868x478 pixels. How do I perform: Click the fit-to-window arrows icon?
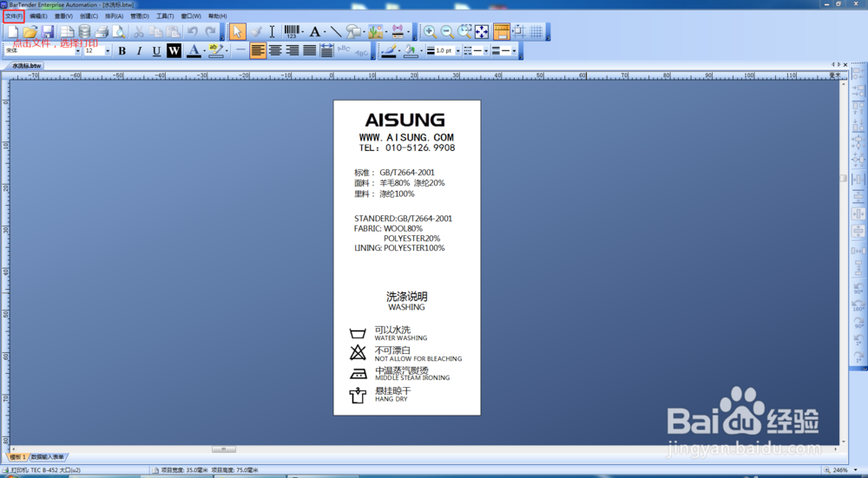pos(482,31)
